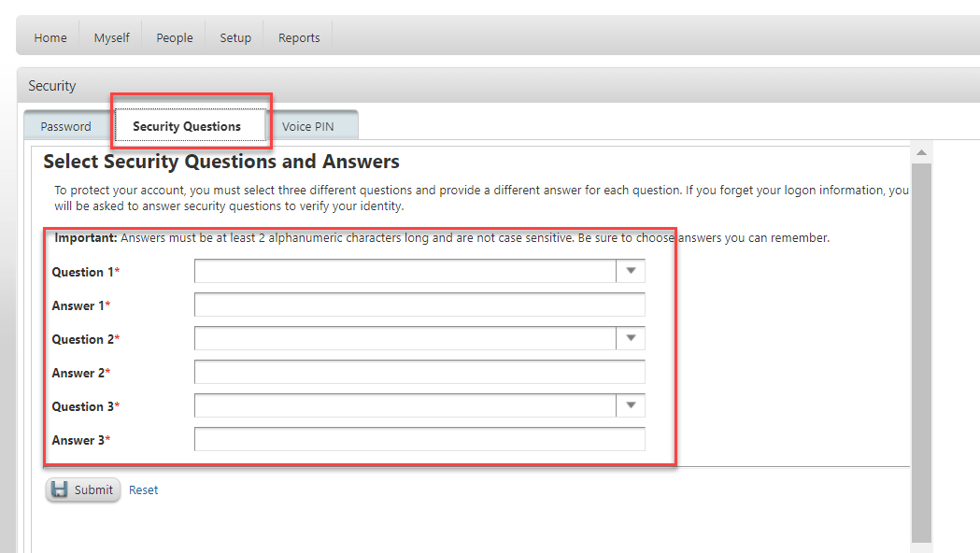The width and height of the screenshot is (980, 553).
Task: Click the scrollbar up arrow
Action: coord(921,152)
